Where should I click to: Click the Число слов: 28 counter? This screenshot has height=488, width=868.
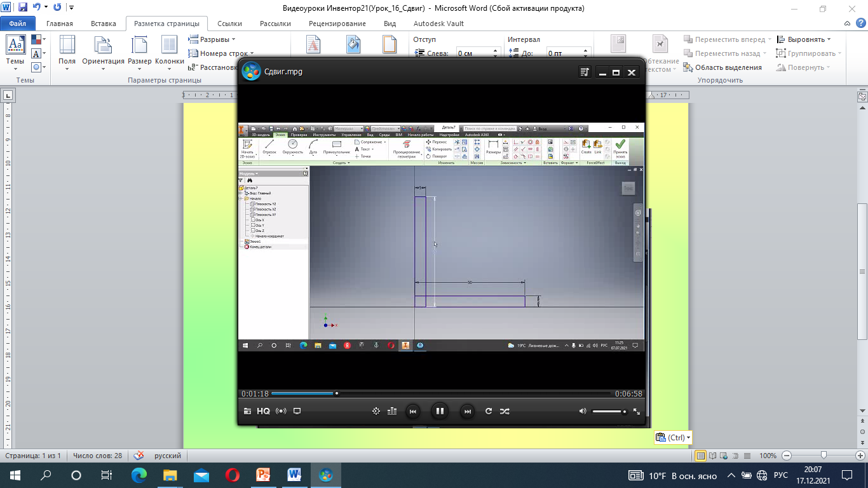tap(97, 456)
